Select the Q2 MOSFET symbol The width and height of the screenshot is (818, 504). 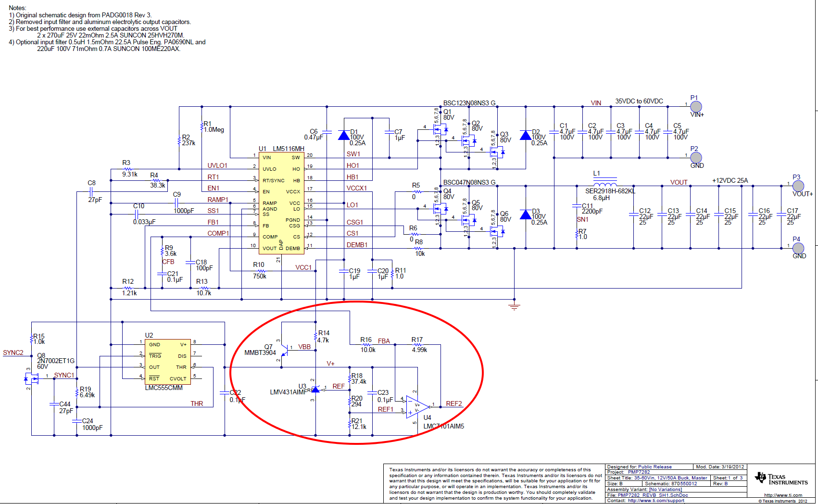(469, 141)
